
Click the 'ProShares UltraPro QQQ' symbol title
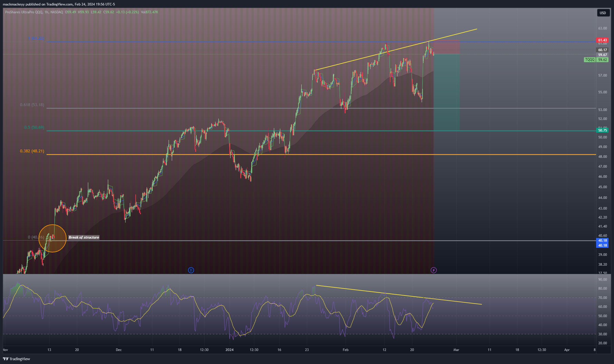24,12
